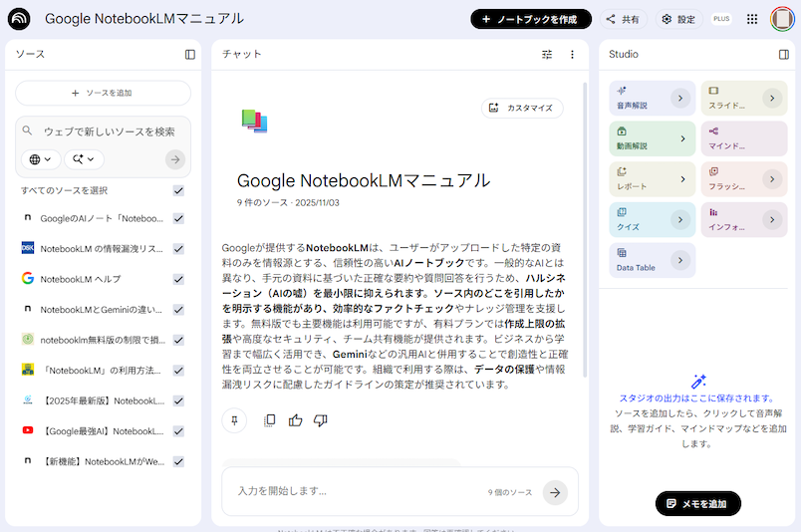Rate the summary with thumbs up

(x=295, y=420)
